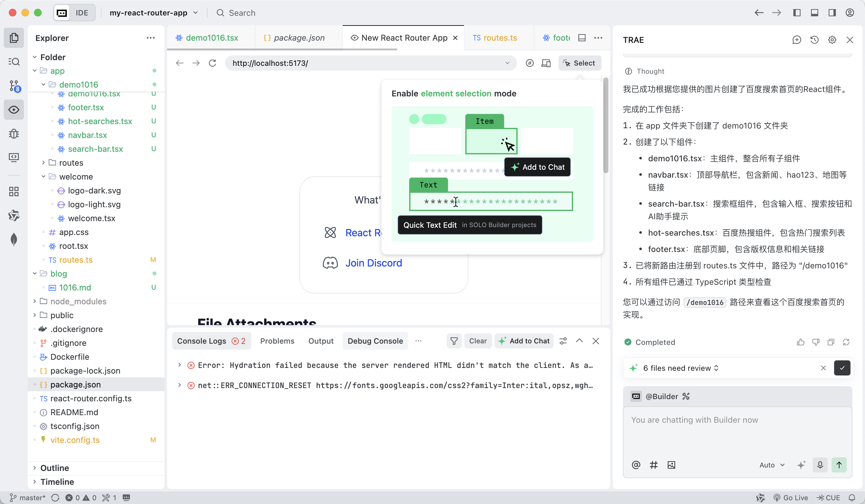865x504 pixels.
Task: Click the thumbs up feedback icon
Action: [x=800, y=342]
